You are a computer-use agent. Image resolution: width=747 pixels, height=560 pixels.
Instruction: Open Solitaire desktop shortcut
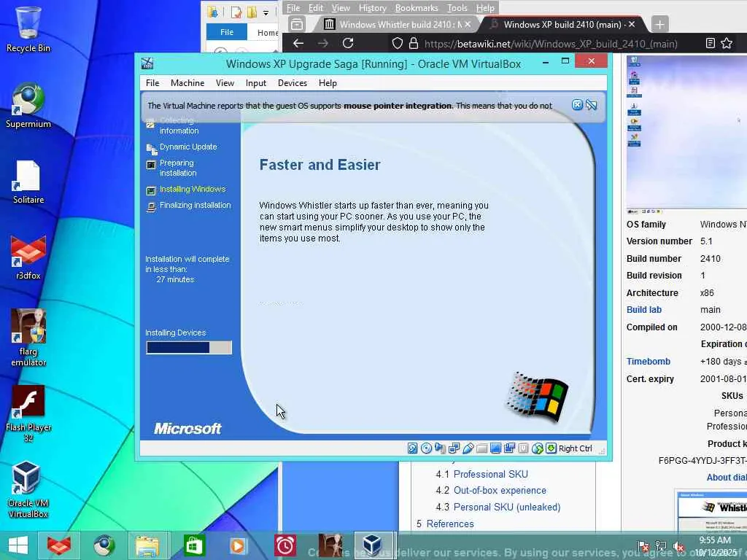tap(28, 182)
